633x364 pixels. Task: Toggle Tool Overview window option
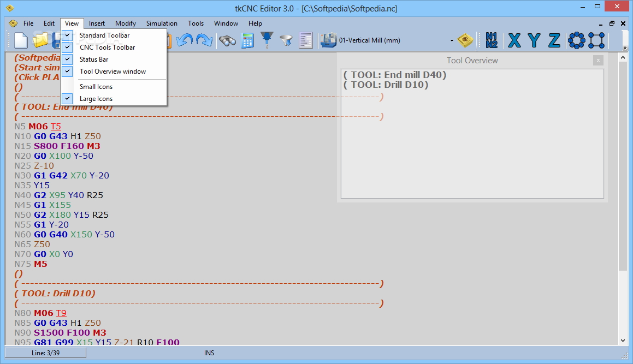click(x=114, y=71)
